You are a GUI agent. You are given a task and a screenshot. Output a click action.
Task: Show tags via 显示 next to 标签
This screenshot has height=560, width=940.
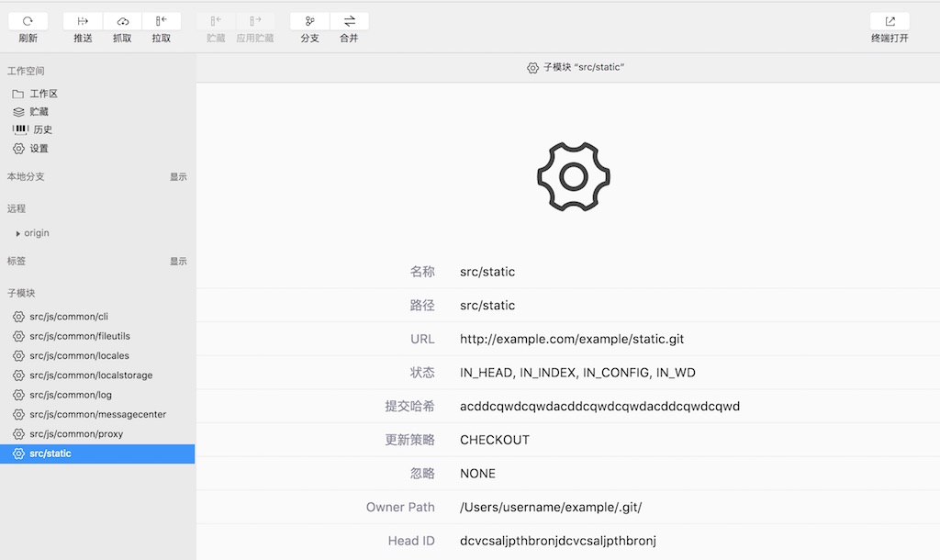click(x=178, y=262)
